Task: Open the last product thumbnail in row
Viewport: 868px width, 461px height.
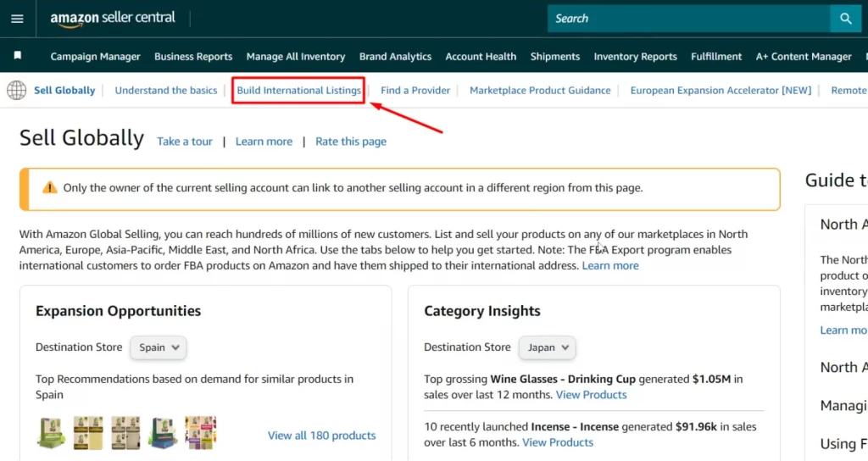Action: pos(201,432)
